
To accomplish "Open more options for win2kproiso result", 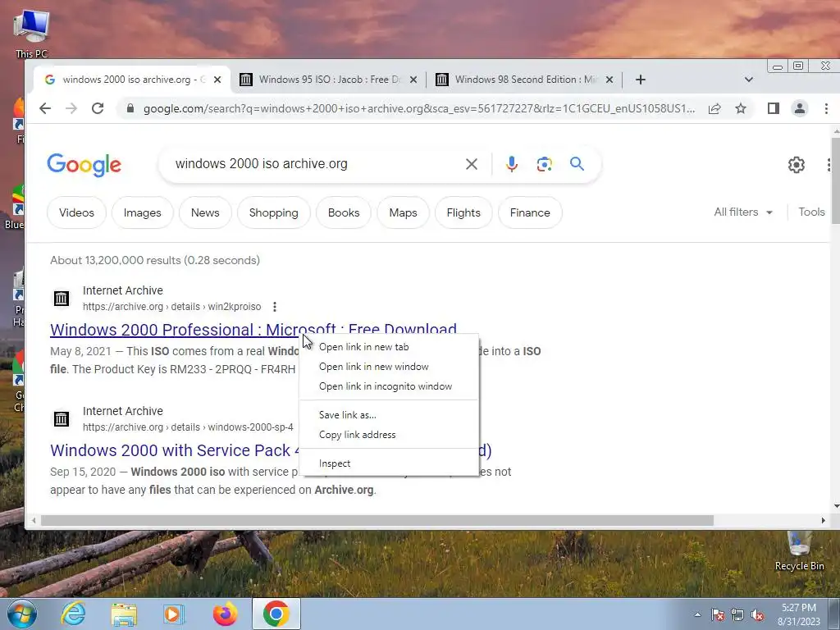I will (x=275, y=307).
